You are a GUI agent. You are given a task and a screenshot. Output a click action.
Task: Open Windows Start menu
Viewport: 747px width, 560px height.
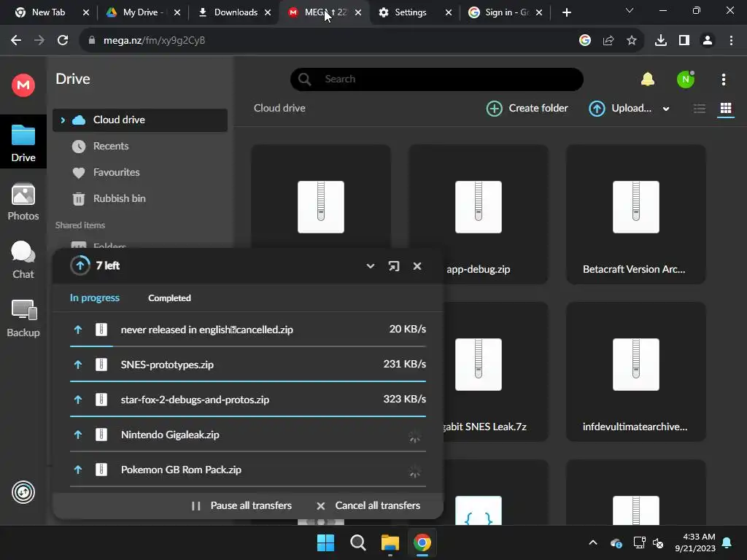click(326, 542)
